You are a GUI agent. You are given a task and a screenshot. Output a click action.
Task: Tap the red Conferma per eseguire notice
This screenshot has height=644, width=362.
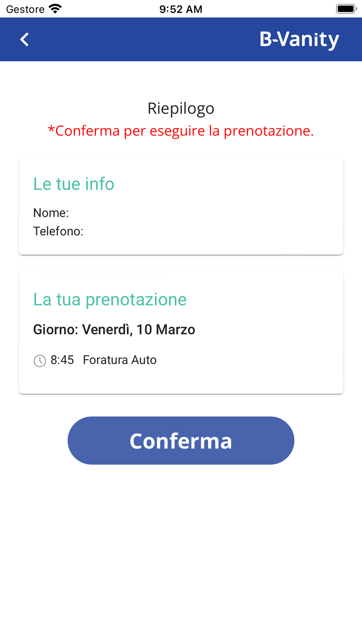pos(181,130)
